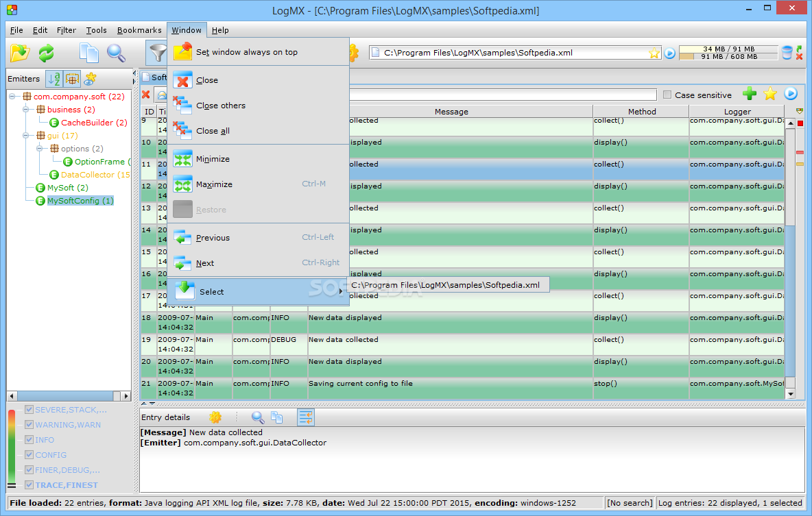
Task: Open the Help menu
Action: tap(220, 30)
